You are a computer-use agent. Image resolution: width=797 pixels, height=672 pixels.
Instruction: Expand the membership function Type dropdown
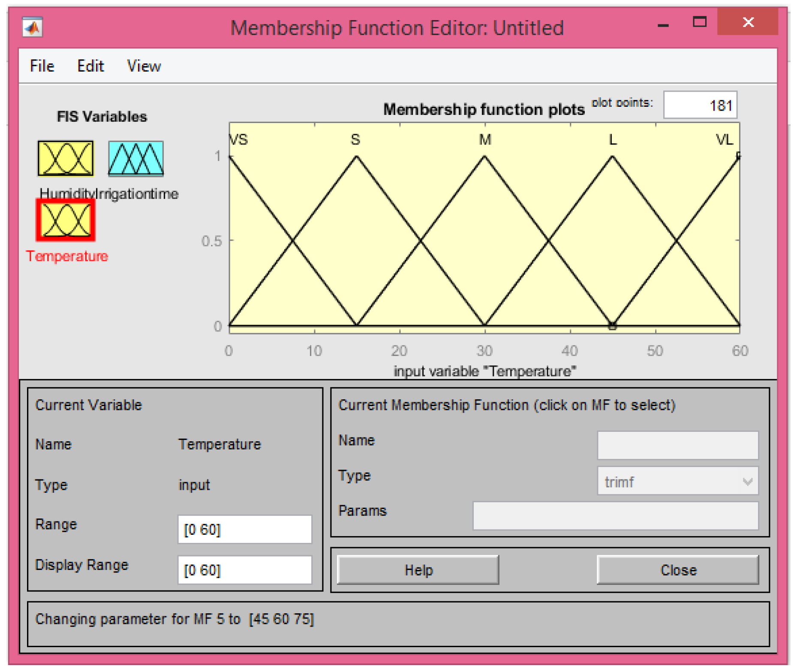[677, 481]
